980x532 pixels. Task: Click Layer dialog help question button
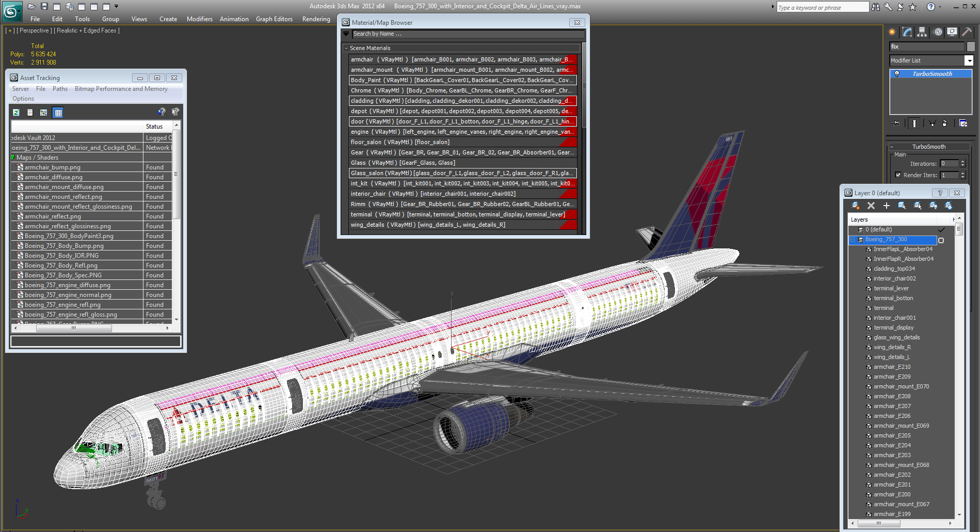pos(940,193)
